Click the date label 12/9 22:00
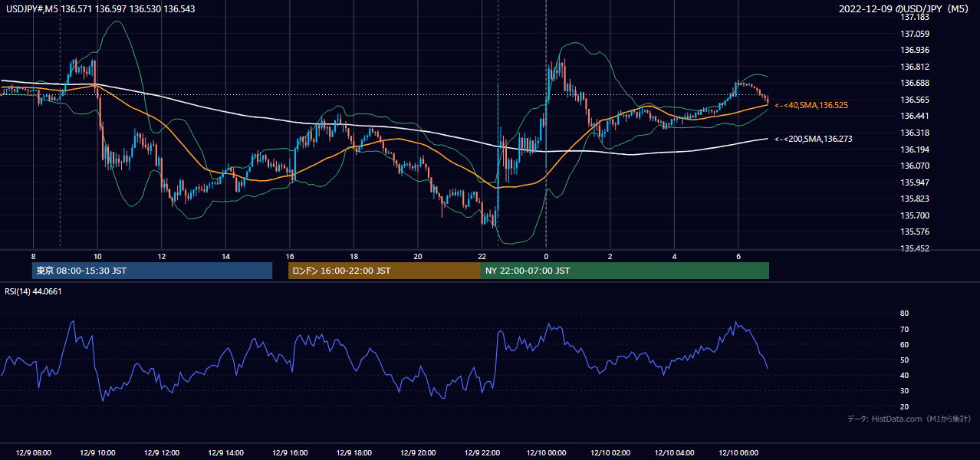The image size is (980, 460). tap(482, 453)
